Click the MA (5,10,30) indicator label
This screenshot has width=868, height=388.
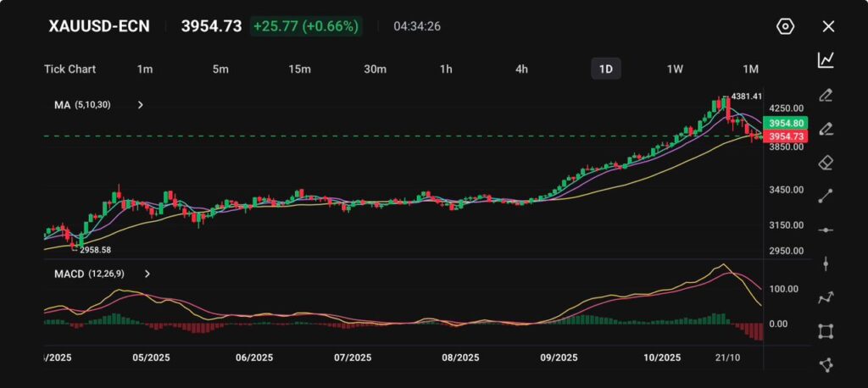point(82,105)
